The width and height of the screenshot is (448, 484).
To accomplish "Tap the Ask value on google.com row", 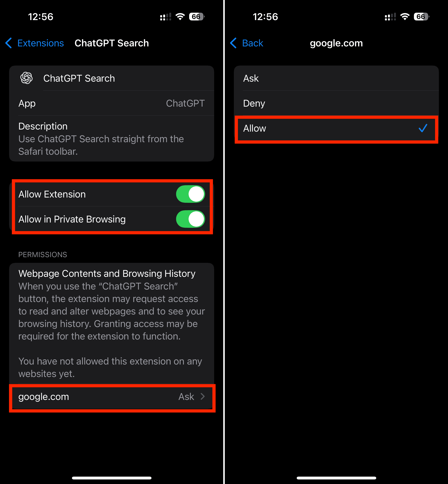I will (x=186, y=397).
